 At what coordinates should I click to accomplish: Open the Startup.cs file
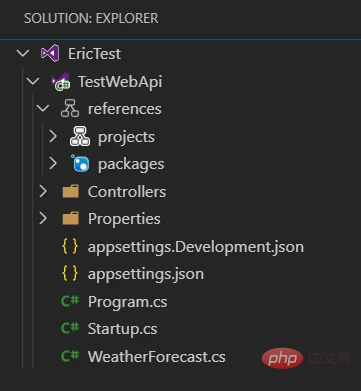(x=122, y=329)
